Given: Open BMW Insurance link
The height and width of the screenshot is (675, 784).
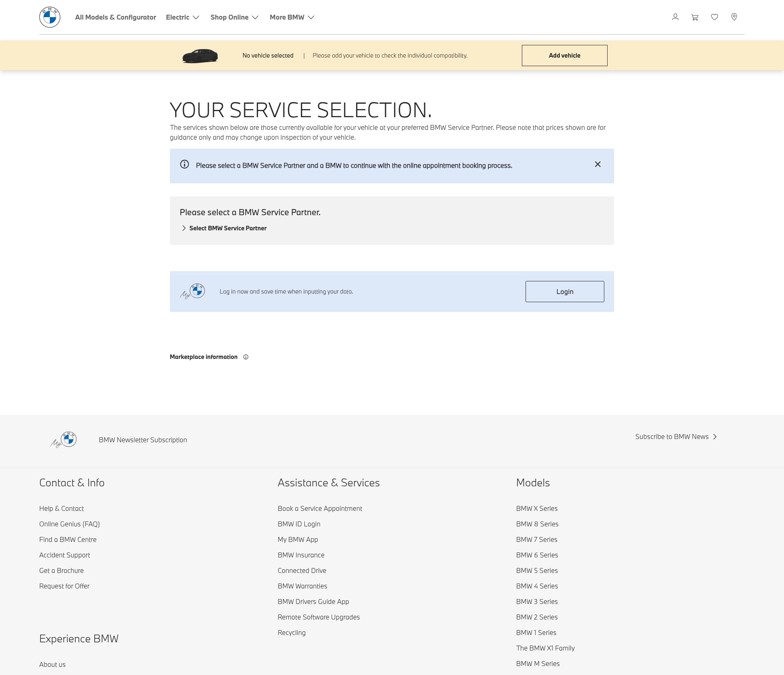Looking at the screenshot, I should coord(301,555).
